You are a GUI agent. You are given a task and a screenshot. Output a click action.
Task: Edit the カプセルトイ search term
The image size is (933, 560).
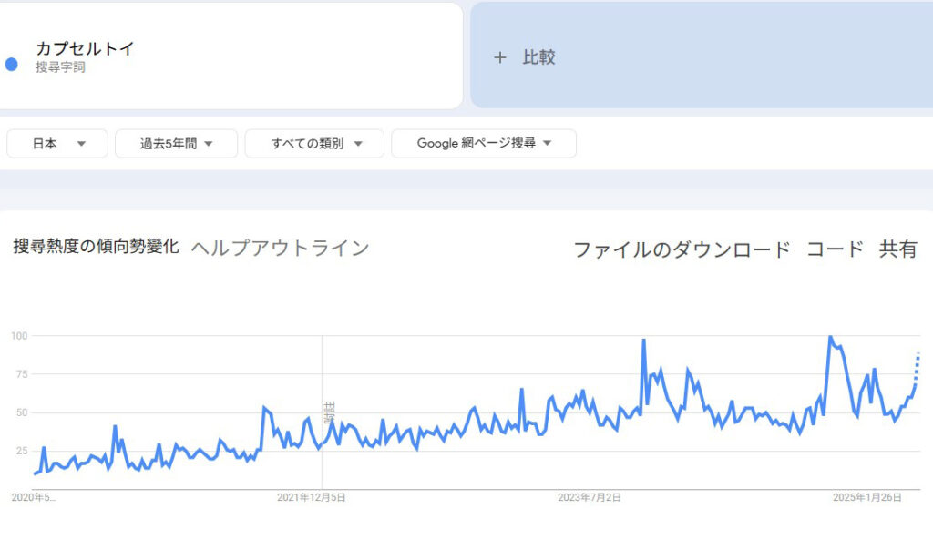(85, 49)
